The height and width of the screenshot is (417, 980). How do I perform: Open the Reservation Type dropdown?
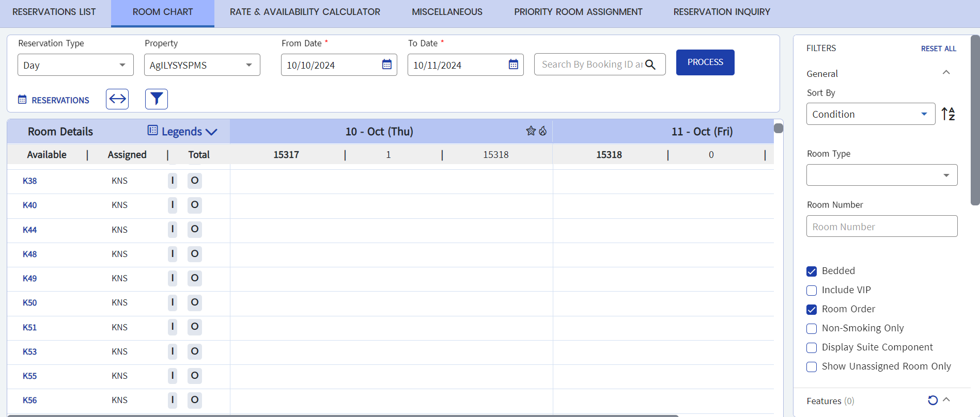[x=75, y=65]
